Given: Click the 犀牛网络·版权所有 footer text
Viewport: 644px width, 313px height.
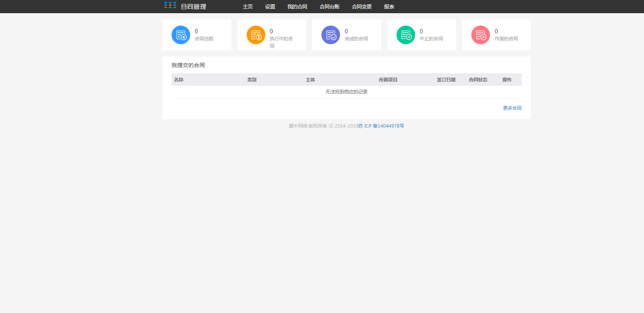Looking at the screenshot, I should coord(308,126).
